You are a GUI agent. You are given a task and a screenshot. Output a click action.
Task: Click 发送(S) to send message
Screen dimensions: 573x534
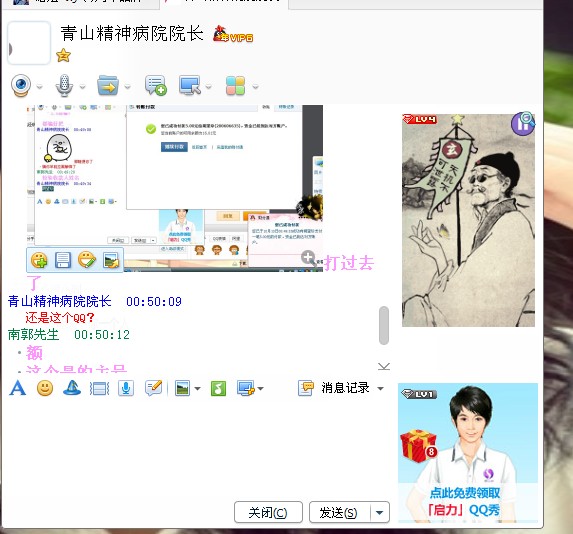pos(339,512)
